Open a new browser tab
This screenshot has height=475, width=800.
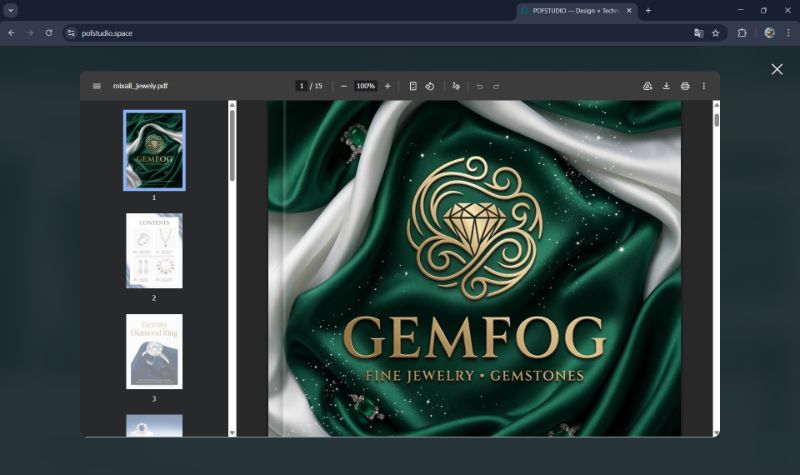click(x=648, y=10)
